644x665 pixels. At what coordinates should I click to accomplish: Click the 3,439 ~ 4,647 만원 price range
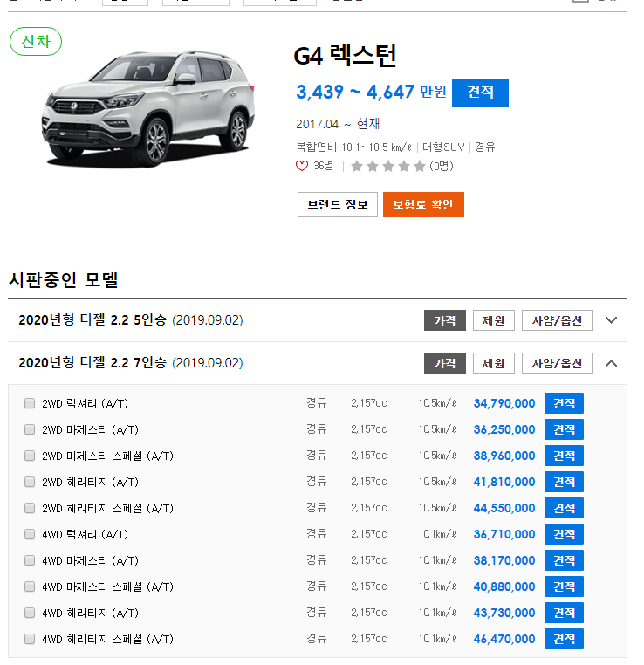point(371,92)
